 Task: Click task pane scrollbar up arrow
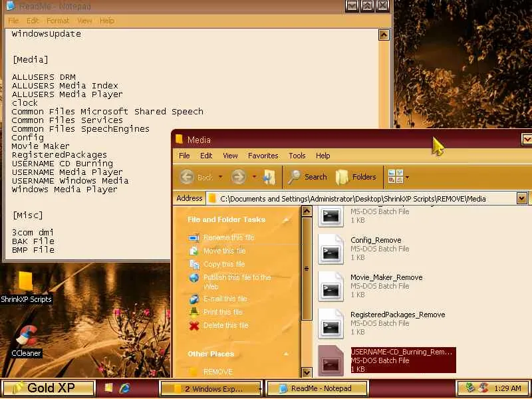[307, 211]
